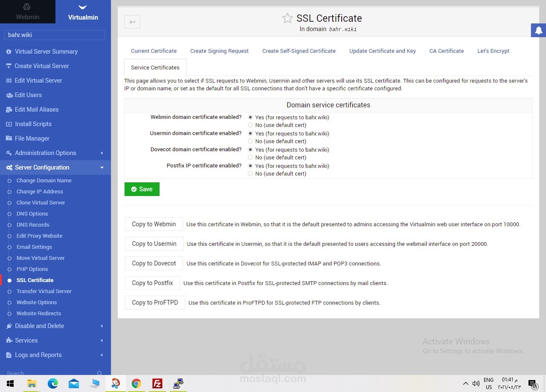This screenshot has height=392, width=546.
Task: Click the Services puzzle icon
Action: pyautogui.click(x=9, y=340)
